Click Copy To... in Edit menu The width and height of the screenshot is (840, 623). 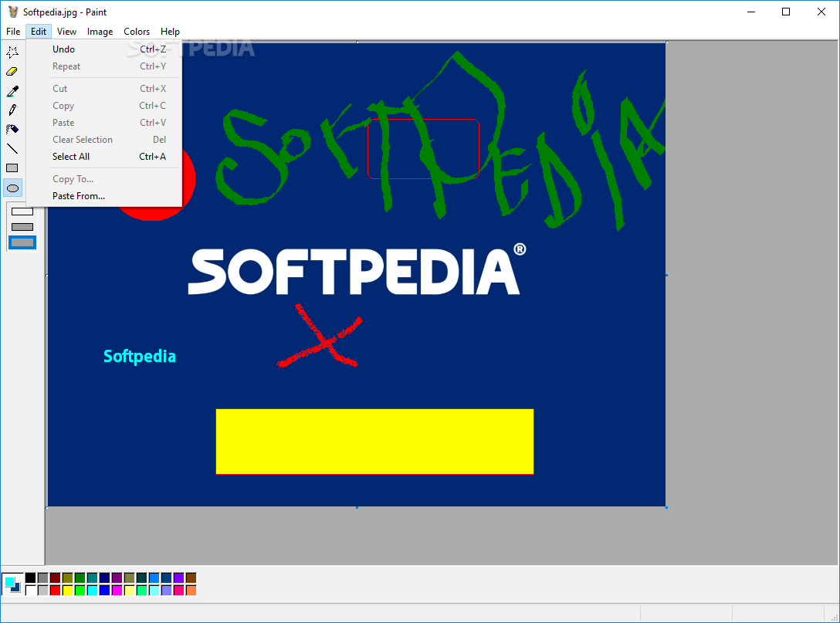[x=104, y=179]
